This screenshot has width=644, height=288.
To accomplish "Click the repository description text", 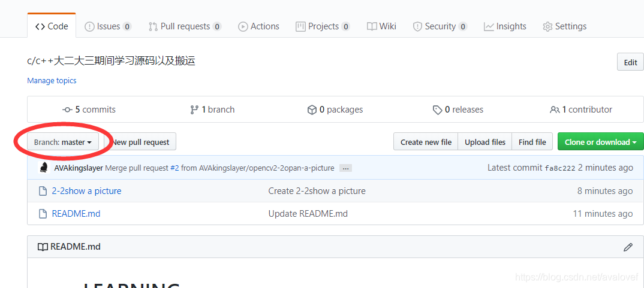I will 111,61.
